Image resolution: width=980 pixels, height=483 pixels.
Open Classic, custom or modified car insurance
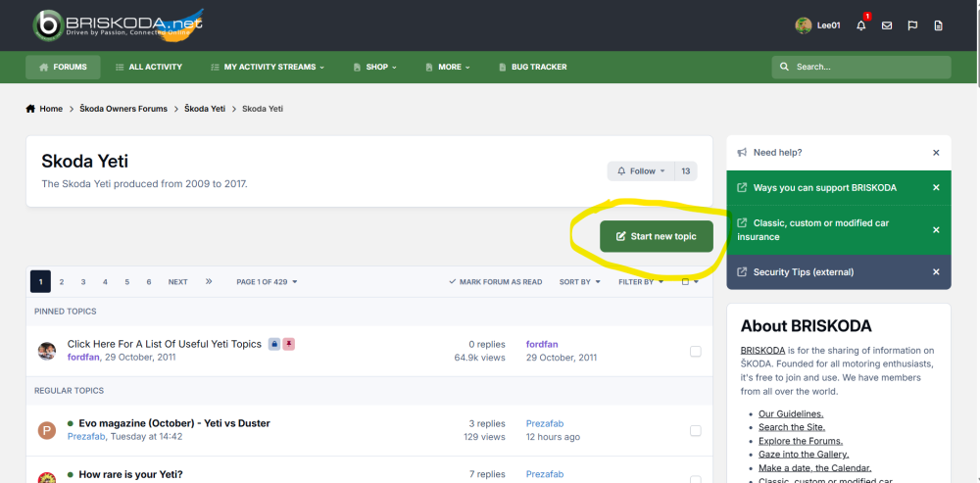pos(812,230)
